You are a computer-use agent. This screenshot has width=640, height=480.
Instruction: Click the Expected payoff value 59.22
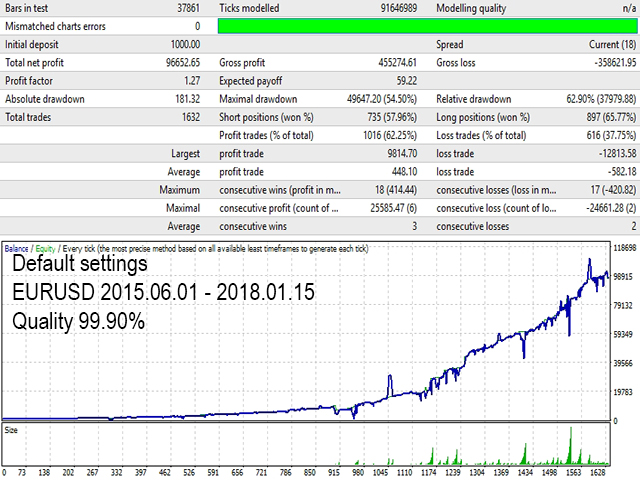pyautogui.click(x=407, y=81)
